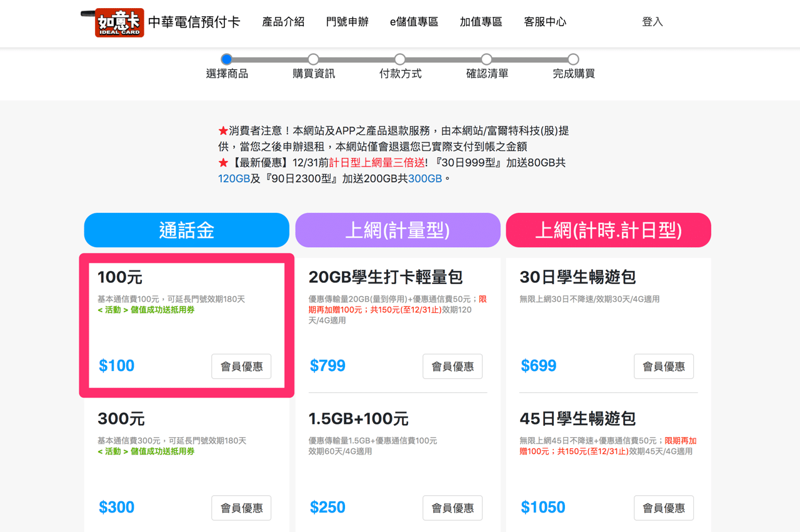Click 儲值成功送抵用券 promo under 100元
Viewport: 800px width, 532px height.
click(x=162, y=310)
